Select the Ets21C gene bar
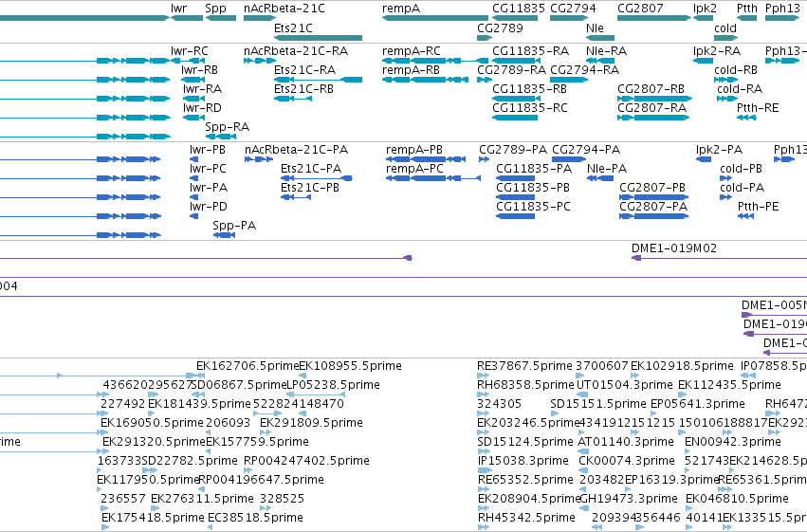This screenshot has width=807, height=532. (318, 38)
